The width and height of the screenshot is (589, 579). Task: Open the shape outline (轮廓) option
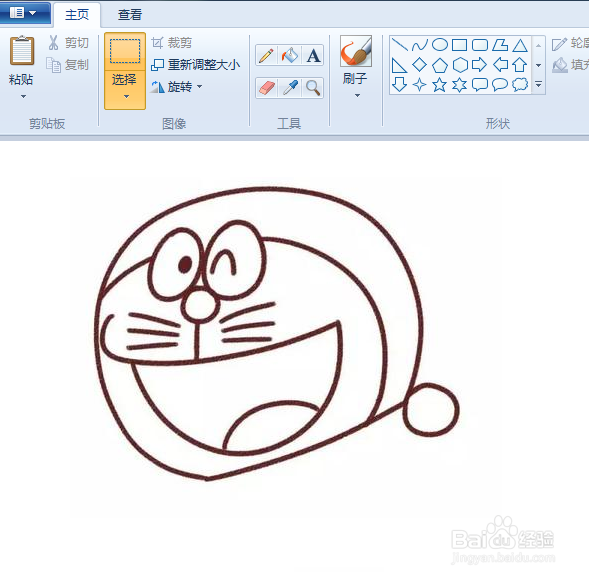click(570, 43)
